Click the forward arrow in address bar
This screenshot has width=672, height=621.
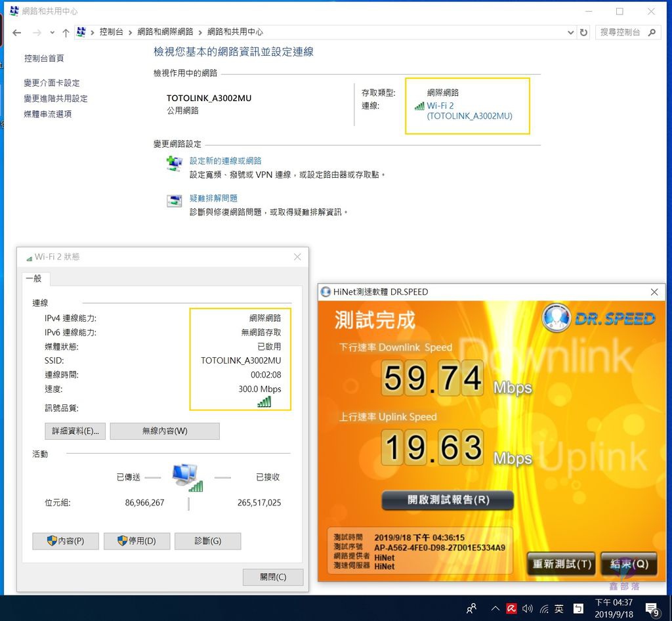(37, 33)
